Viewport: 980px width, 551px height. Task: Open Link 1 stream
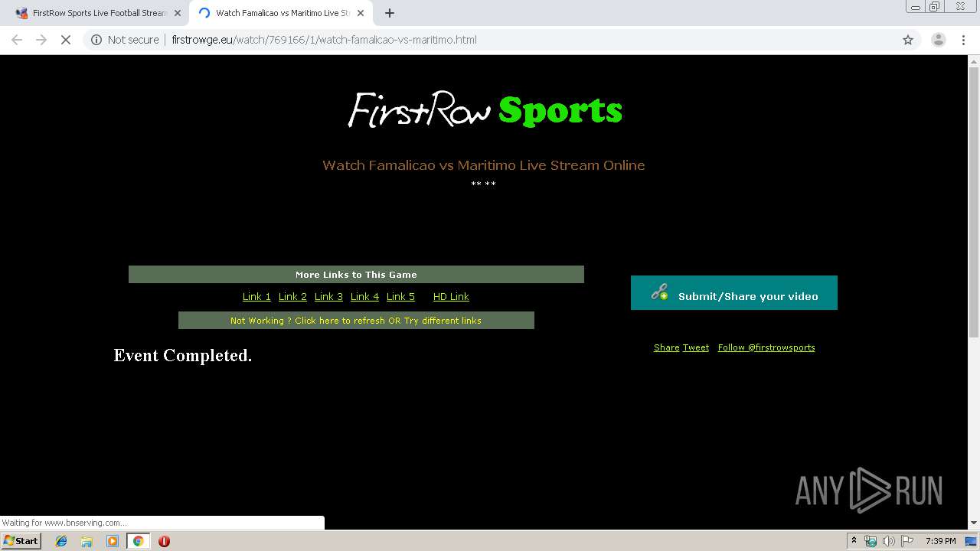(x=256, y=297)
